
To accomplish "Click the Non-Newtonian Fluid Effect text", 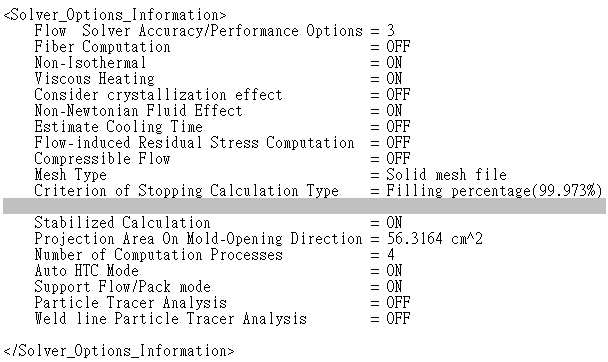I will pos(138,111).
